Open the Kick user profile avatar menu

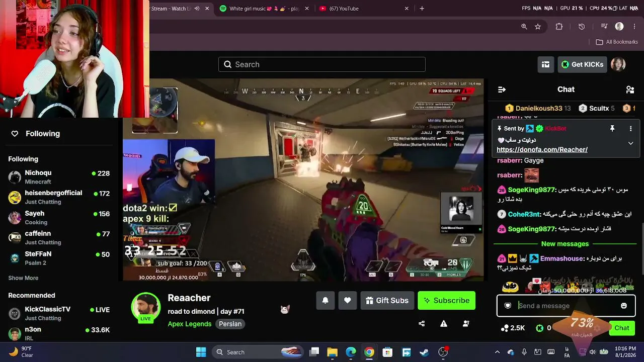tap(618, 64)
